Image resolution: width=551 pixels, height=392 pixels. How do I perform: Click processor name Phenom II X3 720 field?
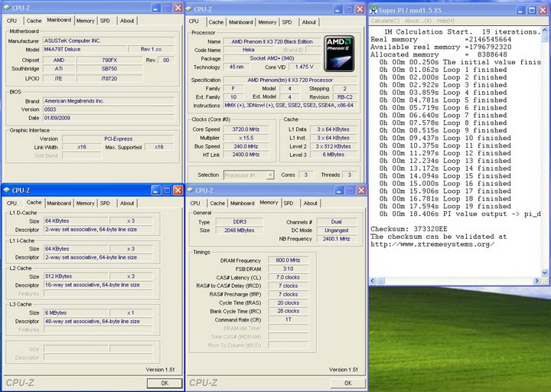(x=272, y=41)
